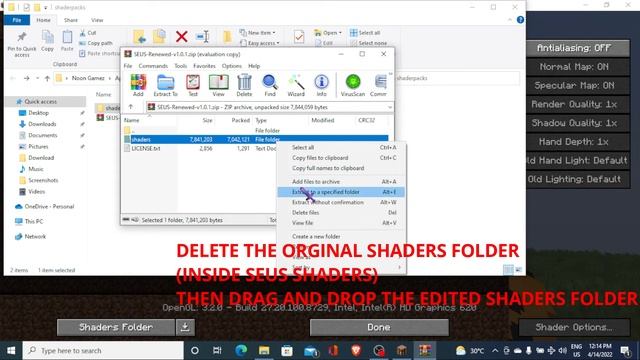Click the WinRAR Delete icon

point(244,85)
